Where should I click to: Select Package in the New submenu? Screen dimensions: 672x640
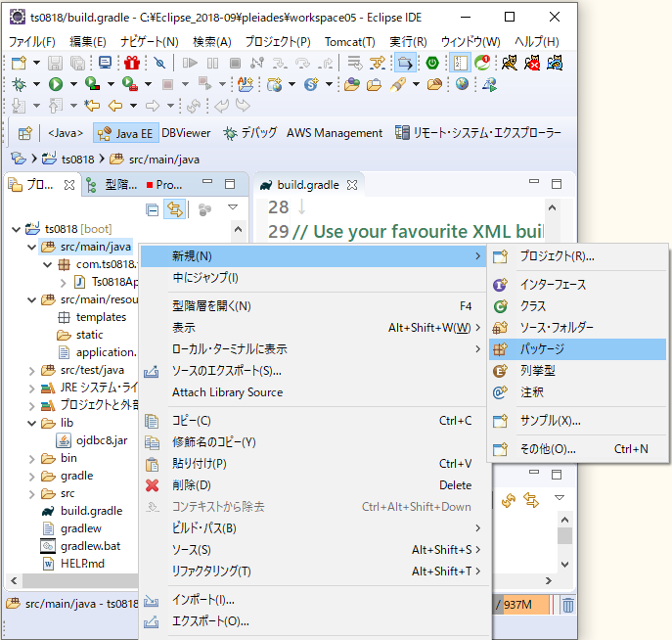pos(577,349)
